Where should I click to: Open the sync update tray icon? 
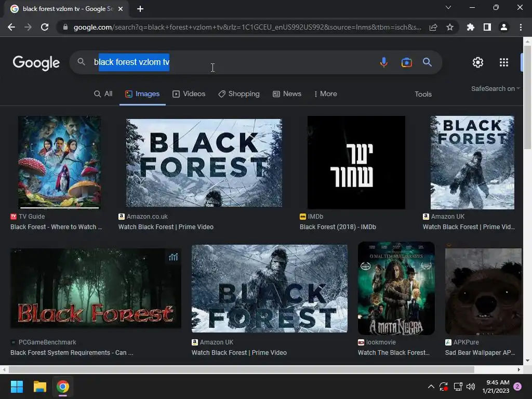pyautogui.click(x=444, y=387)
